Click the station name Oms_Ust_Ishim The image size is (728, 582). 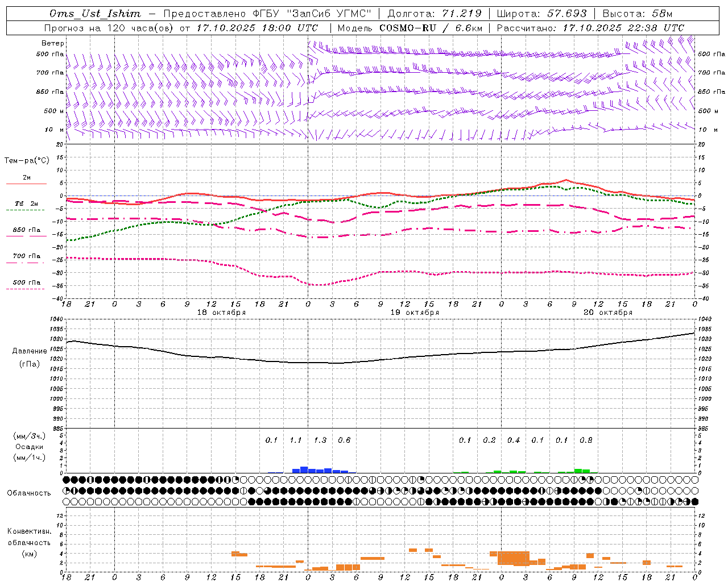tap(95, 14)
